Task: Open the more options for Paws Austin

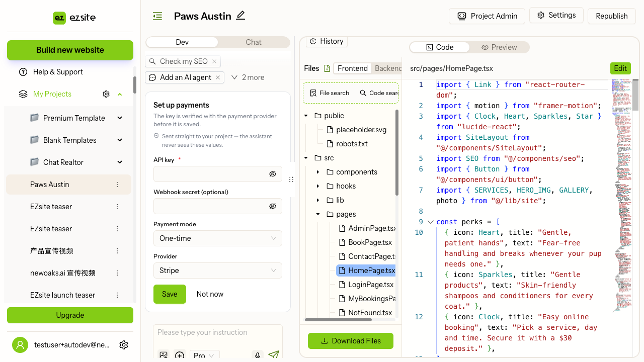Action: point(117,185)
